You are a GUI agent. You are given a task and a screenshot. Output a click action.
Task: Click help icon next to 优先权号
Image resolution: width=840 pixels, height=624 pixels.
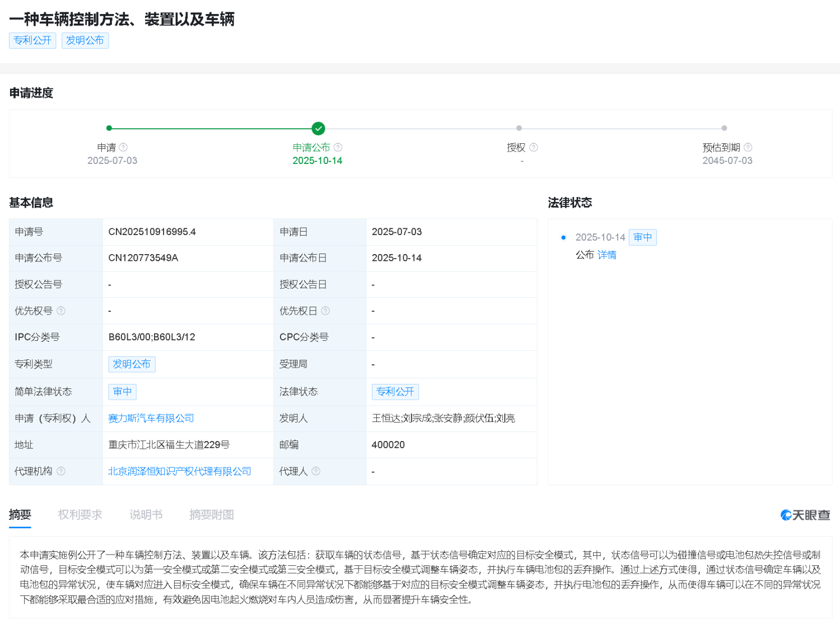click(x=61, y=311)
